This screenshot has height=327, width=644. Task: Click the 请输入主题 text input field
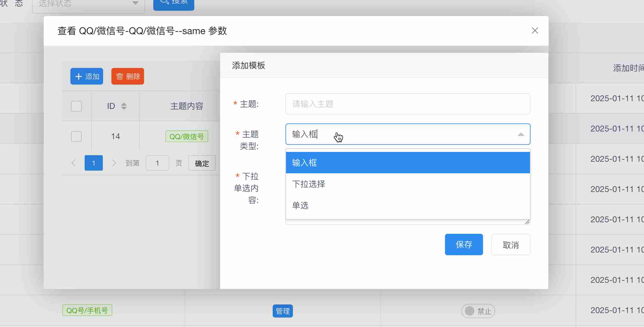(x=408, y=104)
